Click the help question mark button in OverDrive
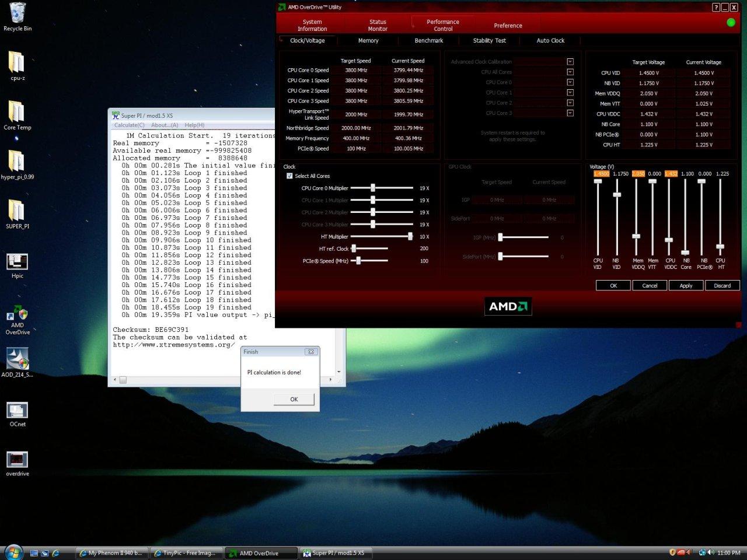 (x=716, y=8)
